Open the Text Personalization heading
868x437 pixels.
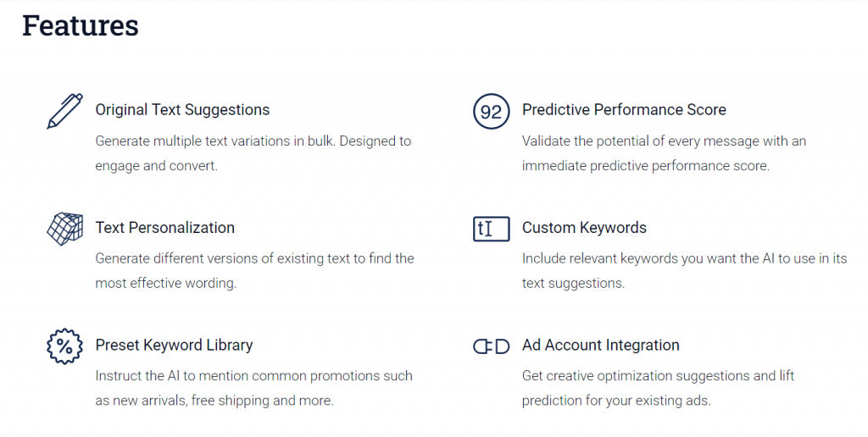[x=165, y=227]
